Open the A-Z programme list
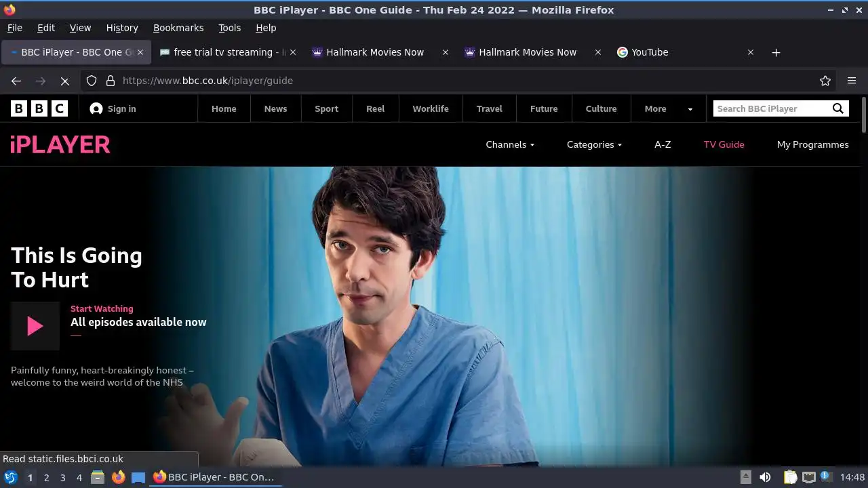 tap(663, 144)
